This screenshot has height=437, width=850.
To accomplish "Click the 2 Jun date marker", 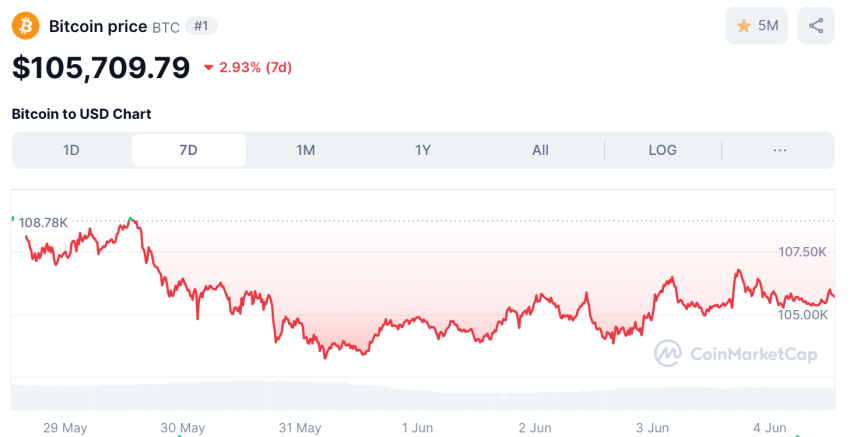I will click(535, 427).
